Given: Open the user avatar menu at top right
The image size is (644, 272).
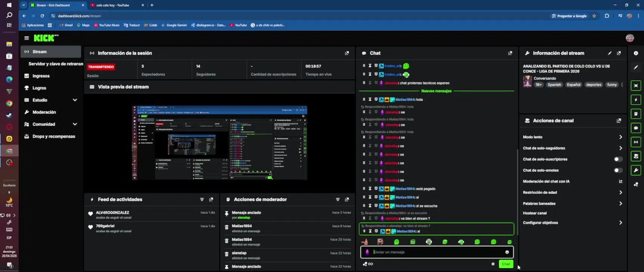Looking at the screenshot, I should [630, 38].
